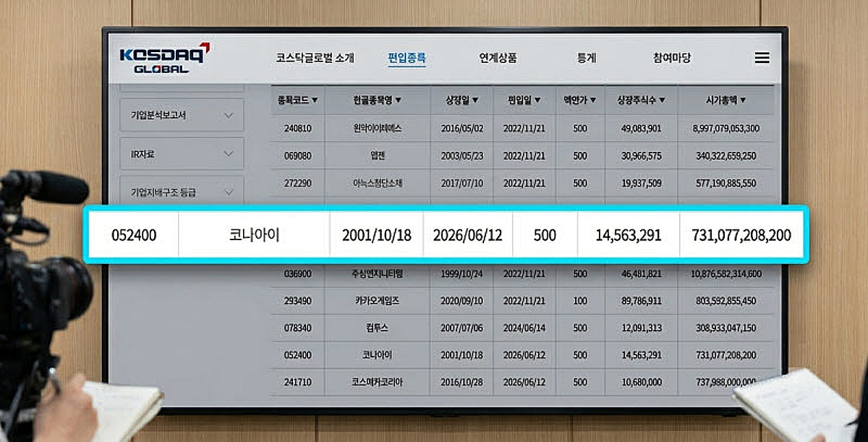Expand the 기업지배구조 등급 sidebar section
The image size is (868, 442).
point(182,192)
